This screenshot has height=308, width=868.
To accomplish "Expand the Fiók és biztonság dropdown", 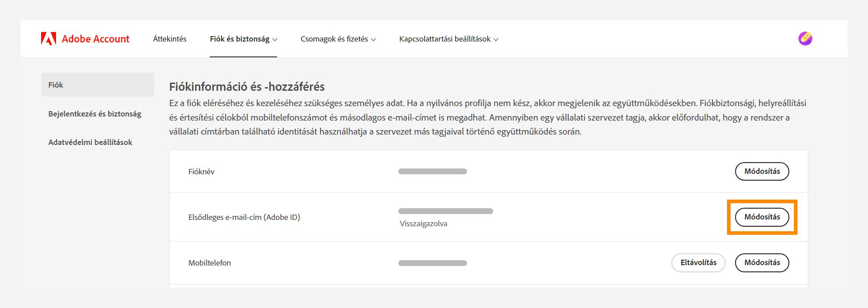I will 243,39.
